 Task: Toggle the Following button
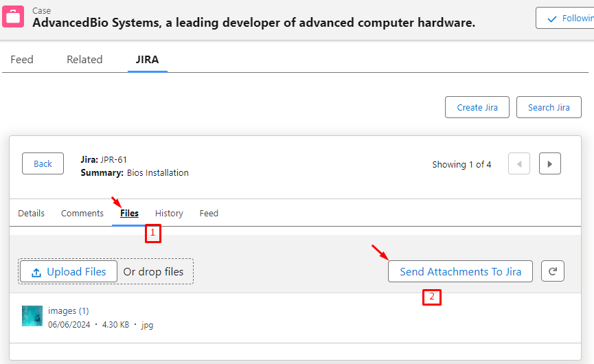click(x=567, y=18)
